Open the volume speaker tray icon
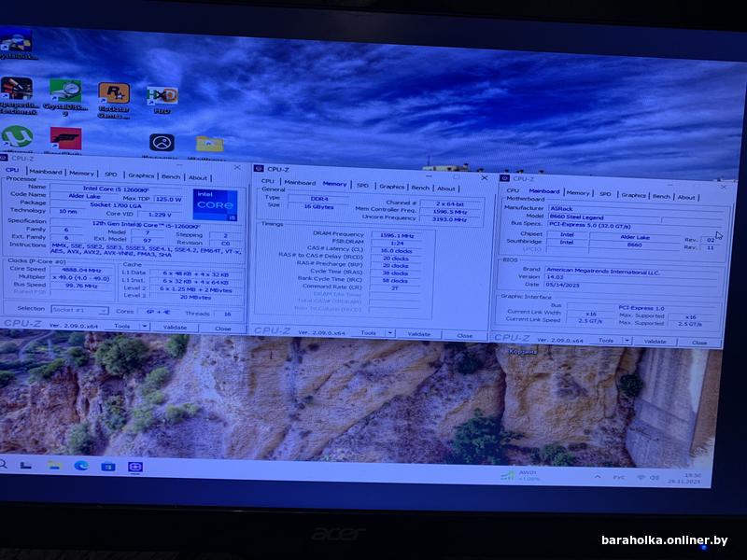The height and width of the screenshot is (560, 747). tap(655, 478)
